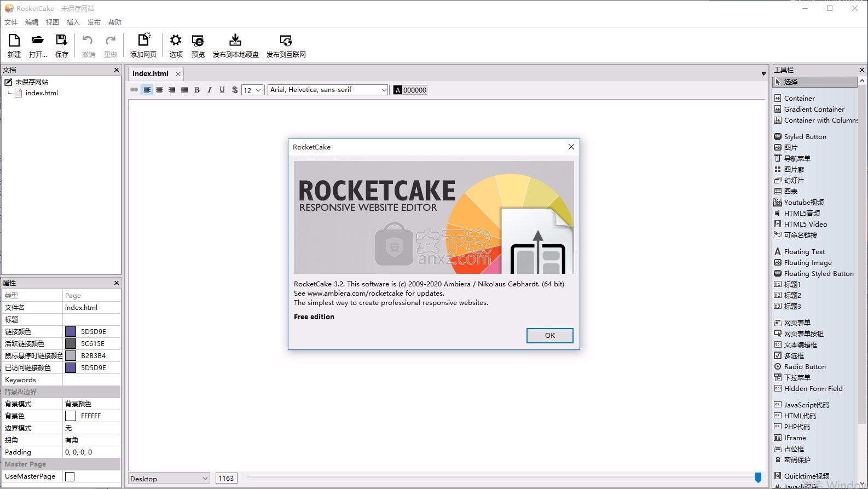Open a file with the 打开 icon
This screenshot has width=868, height=489.
[x=38, y=45]
